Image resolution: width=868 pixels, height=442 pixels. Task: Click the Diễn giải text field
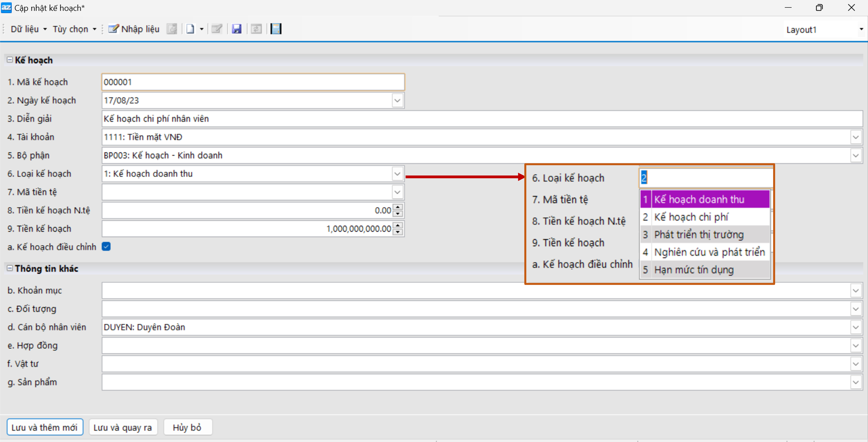472,119
